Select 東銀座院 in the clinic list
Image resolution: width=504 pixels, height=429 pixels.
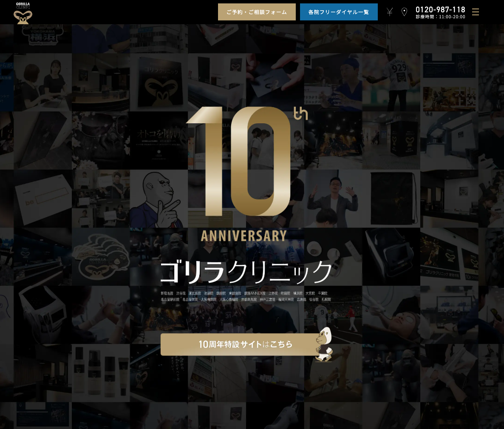coord(235,293)
